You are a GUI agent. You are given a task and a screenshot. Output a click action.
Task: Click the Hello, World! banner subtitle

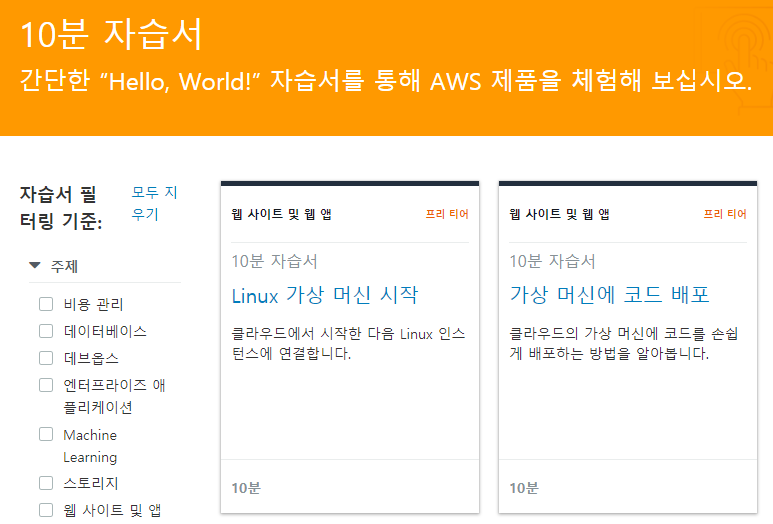[x=386, y=80]
